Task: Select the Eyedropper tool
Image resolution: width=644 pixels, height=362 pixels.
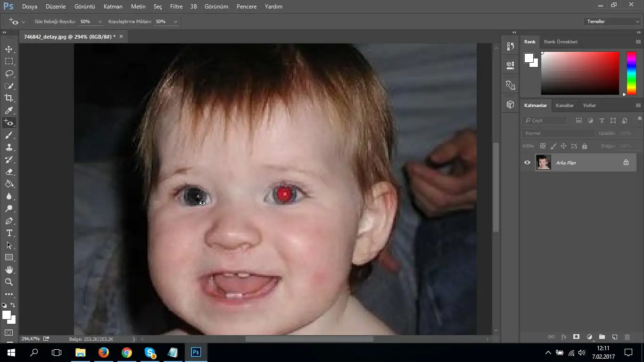Action: click(9, 110)
